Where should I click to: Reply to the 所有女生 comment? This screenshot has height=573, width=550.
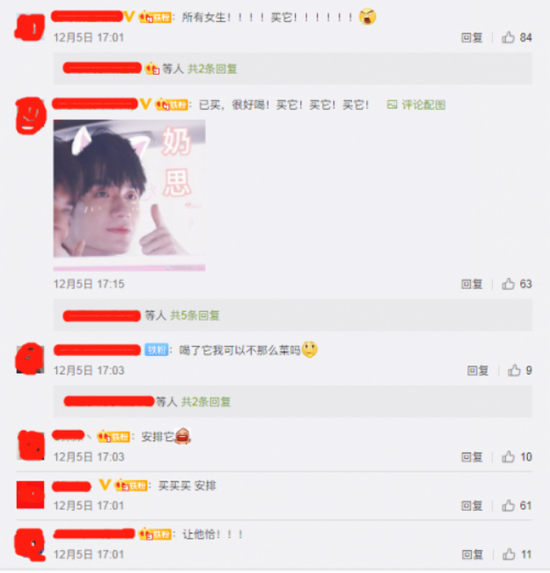point(472,37)
